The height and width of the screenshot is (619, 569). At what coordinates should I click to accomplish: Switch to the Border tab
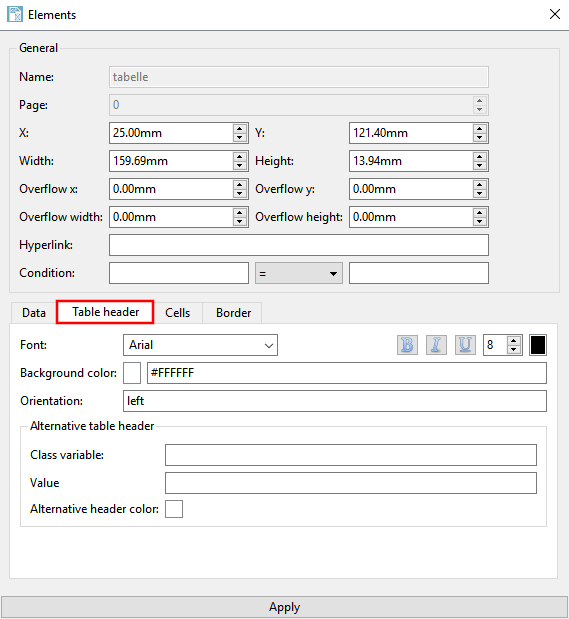point(233,313)
